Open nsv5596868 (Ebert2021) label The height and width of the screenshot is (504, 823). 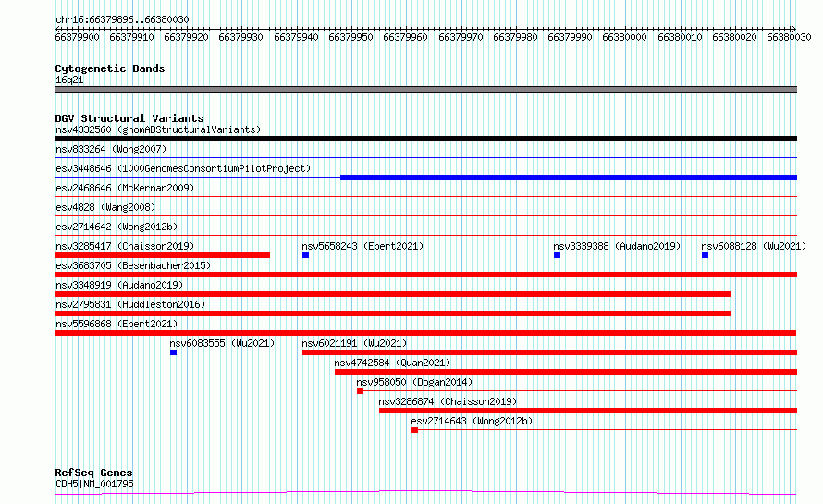(116, 324)
